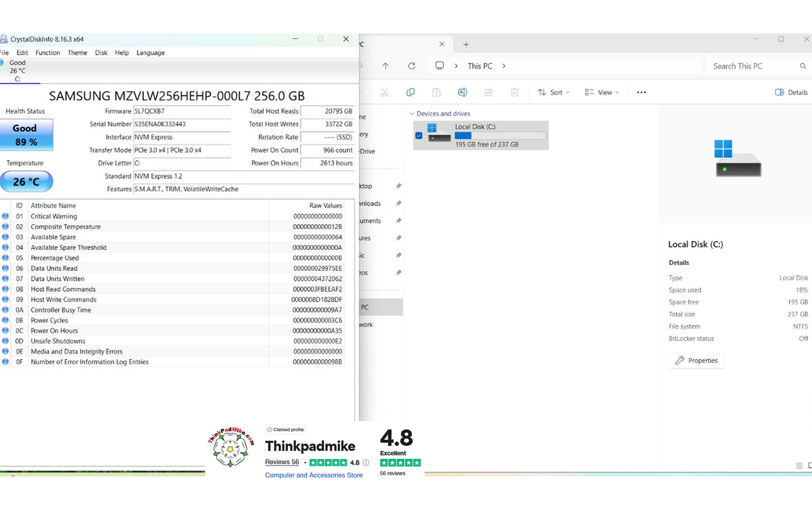812x510 pixels.
Task: Click the search magnifier icon in Explorer
Action: 803,66
